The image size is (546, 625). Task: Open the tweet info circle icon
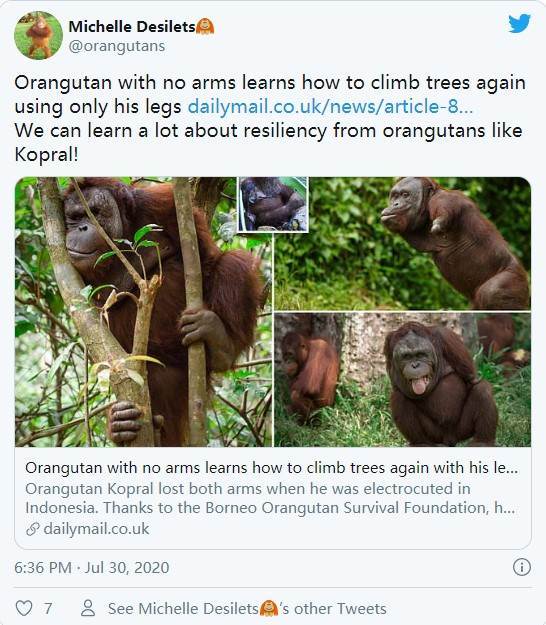tap(522, 567)
